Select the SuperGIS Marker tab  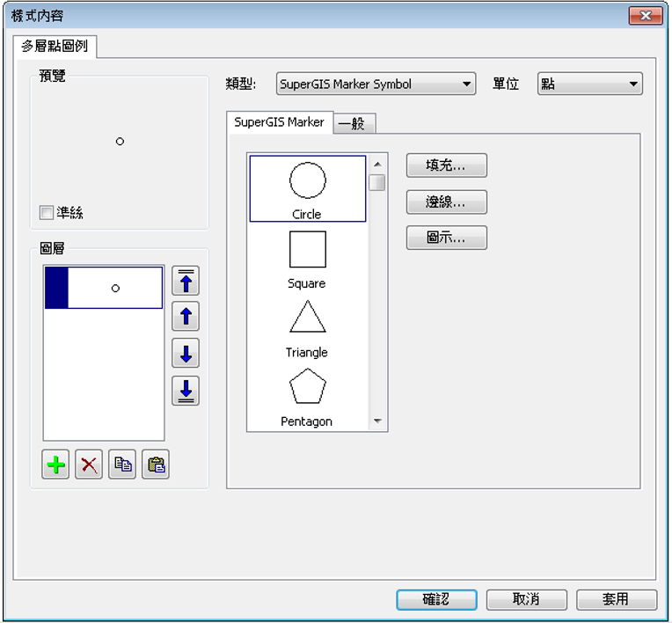(280, 122)
